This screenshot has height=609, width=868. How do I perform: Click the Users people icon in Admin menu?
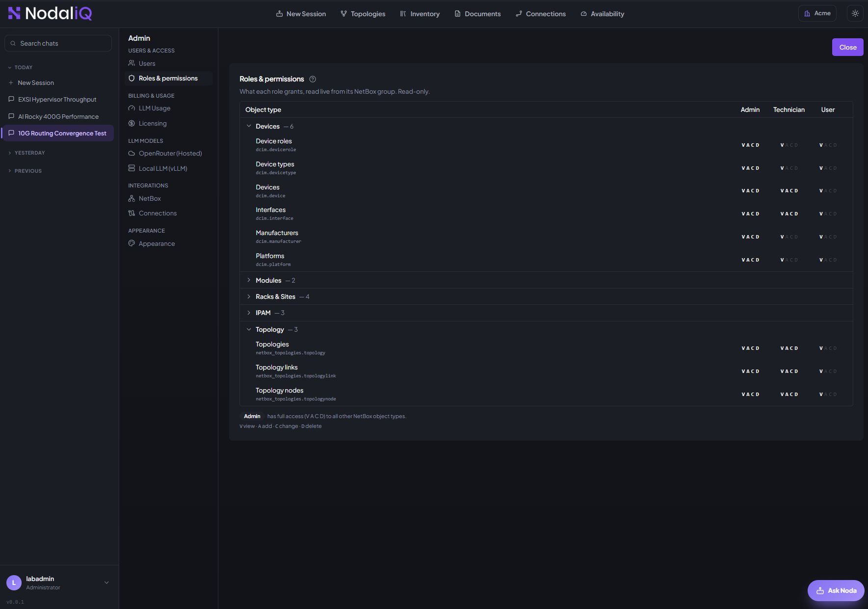[x=132, y=63]
